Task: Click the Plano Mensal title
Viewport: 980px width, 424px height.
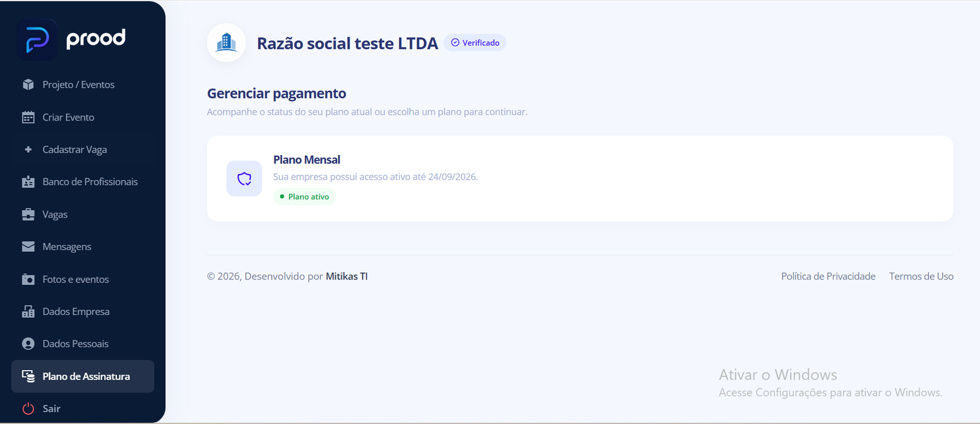Action: (x=306, y=160)
